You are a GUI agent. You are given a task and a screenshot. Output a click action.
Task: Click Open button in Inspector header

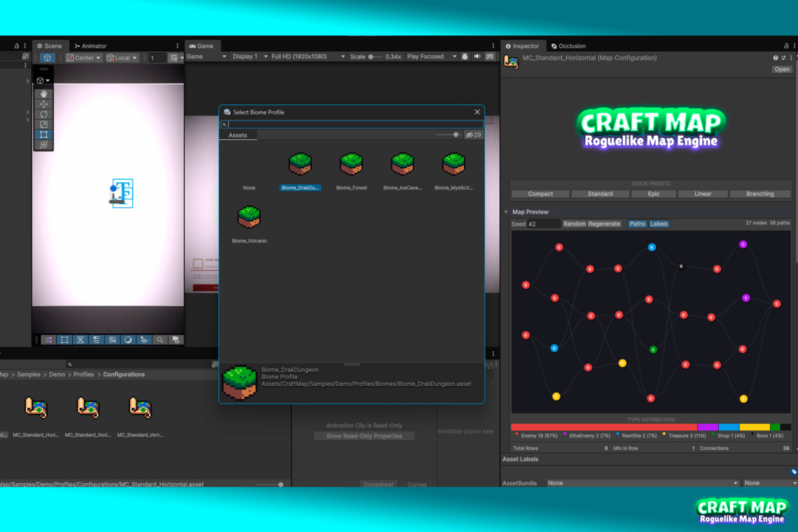tap(782, 69)
